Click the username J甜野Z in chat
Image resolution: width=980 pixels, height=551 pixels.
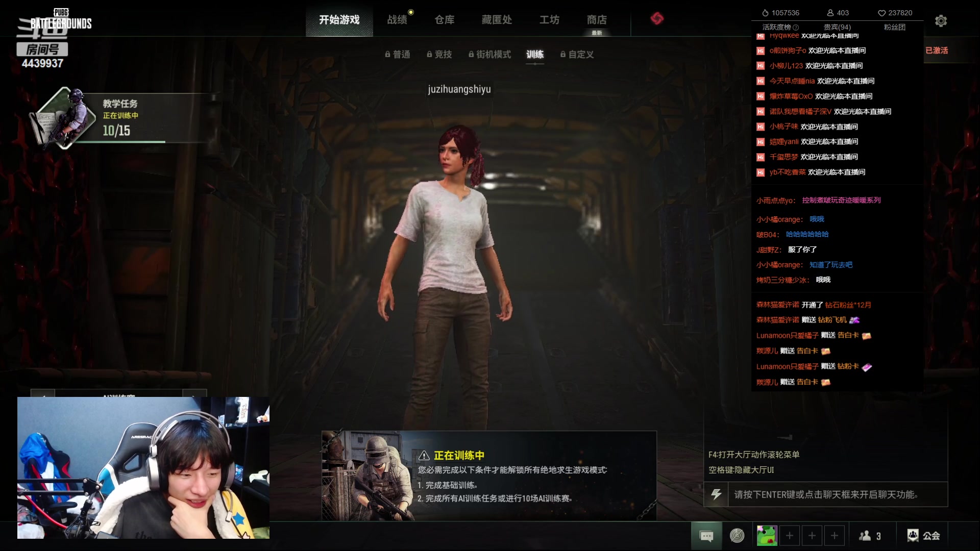769,250
